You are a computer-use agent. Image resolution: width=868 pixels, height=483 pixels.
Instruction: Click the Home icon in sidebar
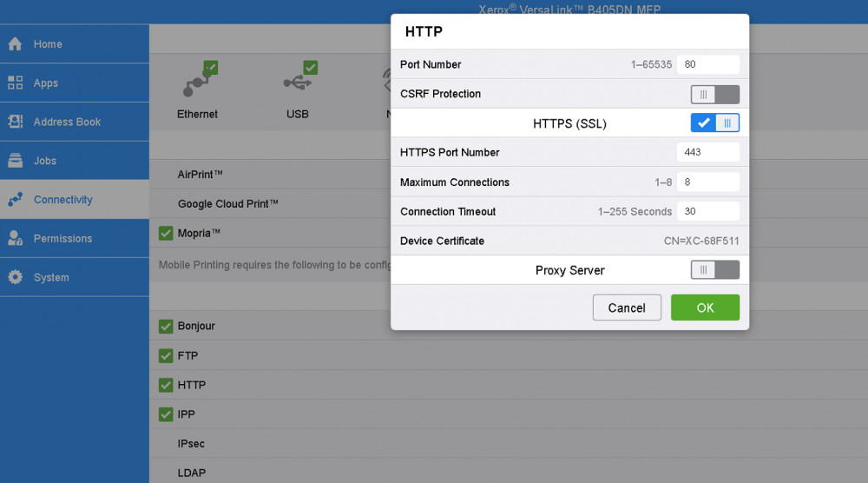coord(15,44)
